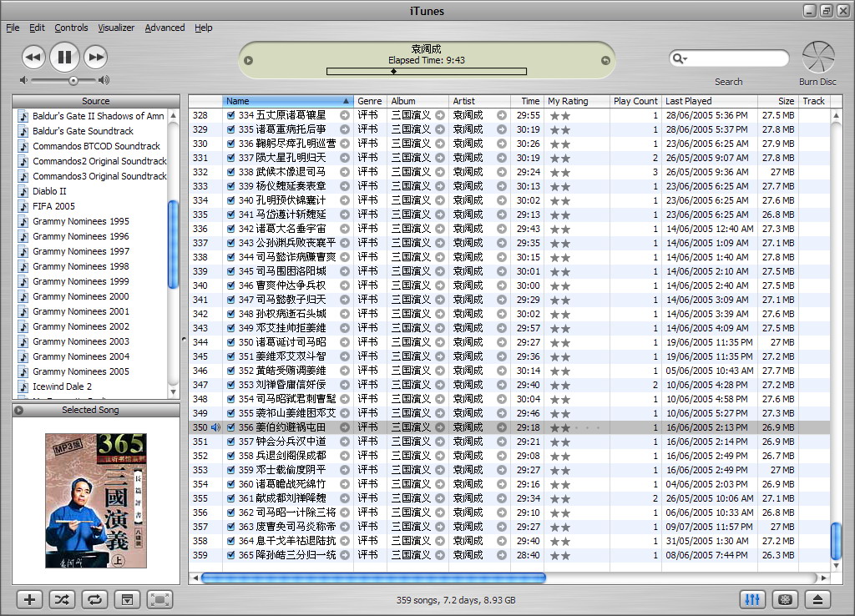Click the name arrow icon for song 348

pos(345,314)
